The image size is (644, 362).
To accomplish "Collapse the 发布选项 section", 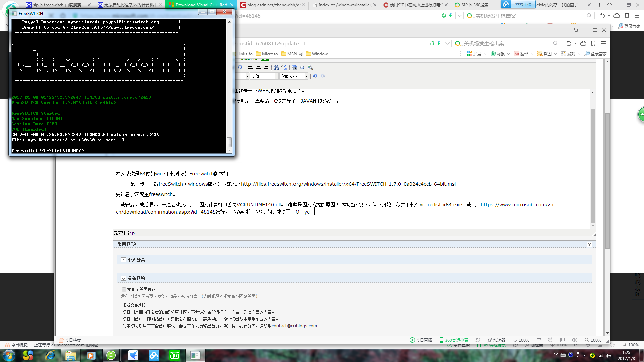I will (123, 278).
